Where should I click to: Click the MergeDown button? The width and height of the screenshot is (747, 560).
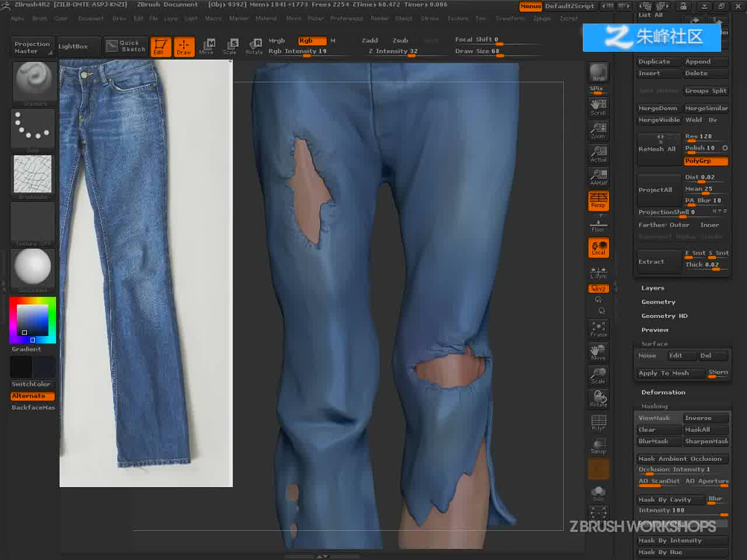tap(658, 108)
